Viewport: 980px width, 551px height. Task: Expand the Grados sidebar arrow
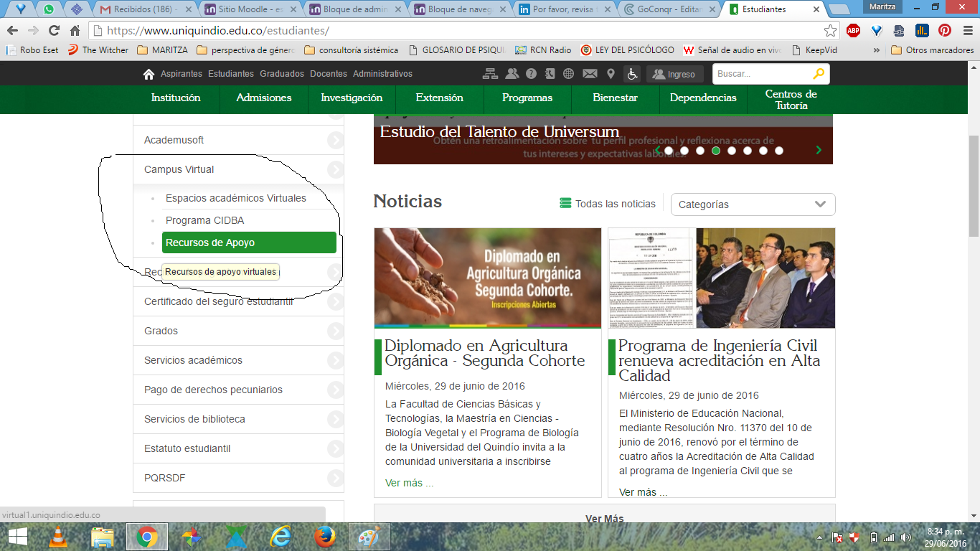click(x=335, y=331)
